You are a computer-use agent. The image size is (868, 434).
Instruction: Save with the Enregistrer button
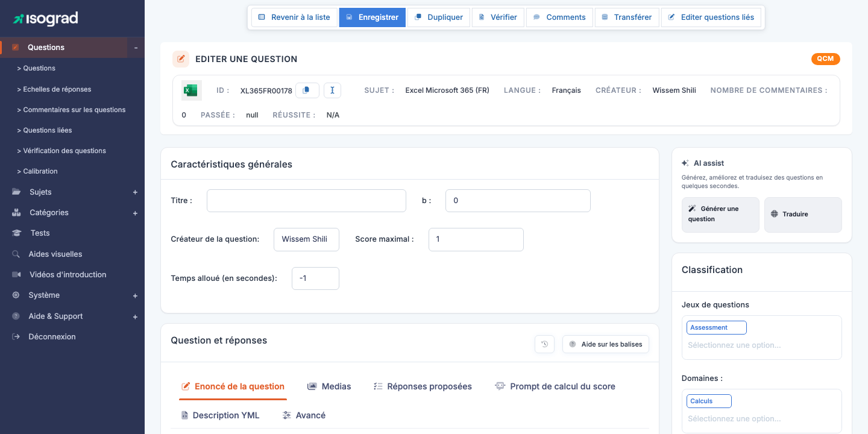[x=372, y=17]
